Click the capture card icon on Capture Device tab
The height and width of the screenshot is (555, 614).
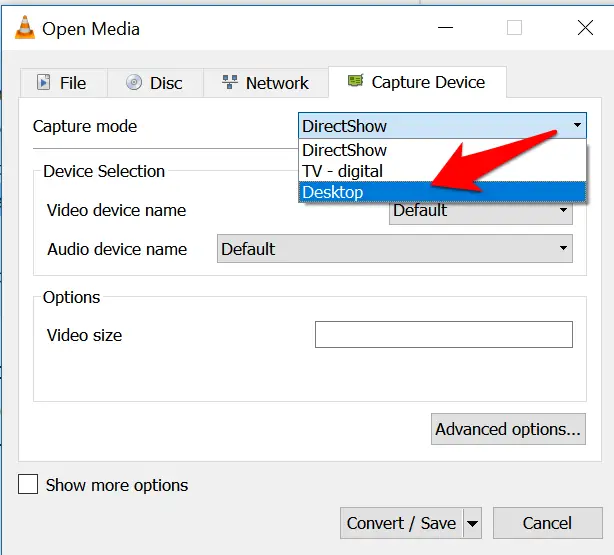tap(356, 81)
